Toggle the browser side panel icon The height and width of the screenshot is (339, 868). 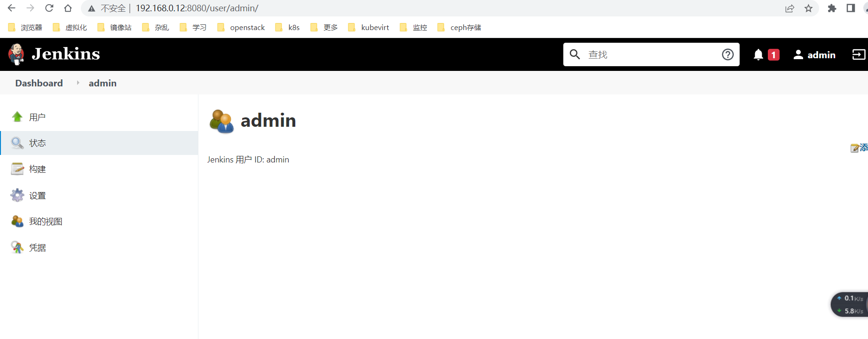(x=851, y=8)
